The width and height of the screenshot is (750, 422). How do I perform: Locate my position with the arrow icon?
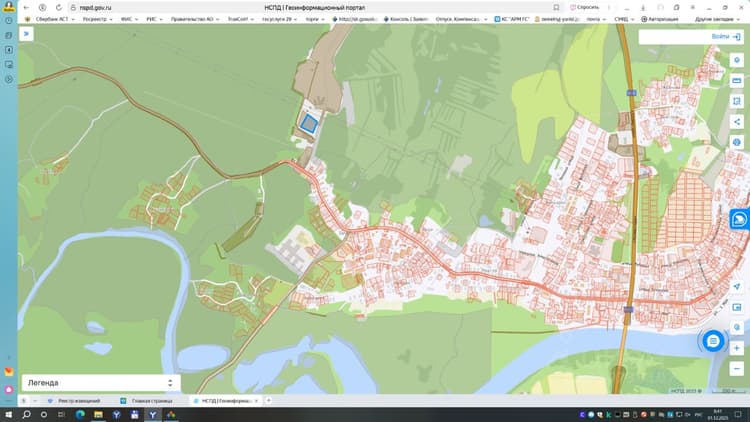[737, 286]
